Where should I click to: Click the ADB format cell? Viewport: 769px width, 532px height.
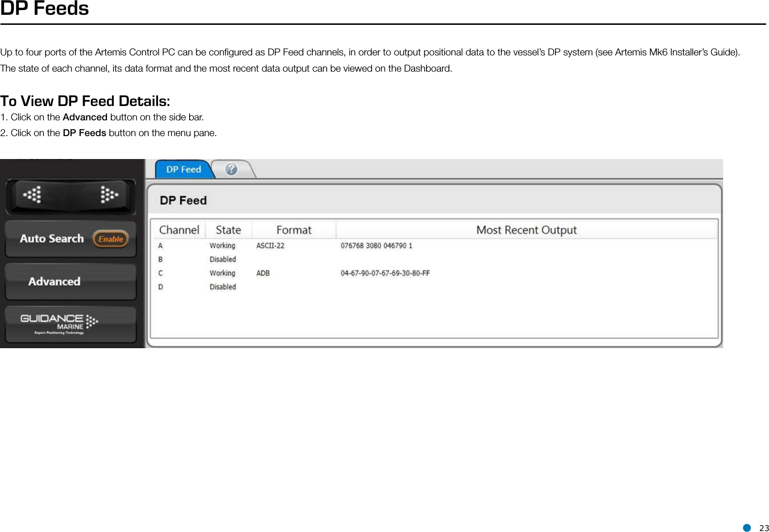[263, 273]
